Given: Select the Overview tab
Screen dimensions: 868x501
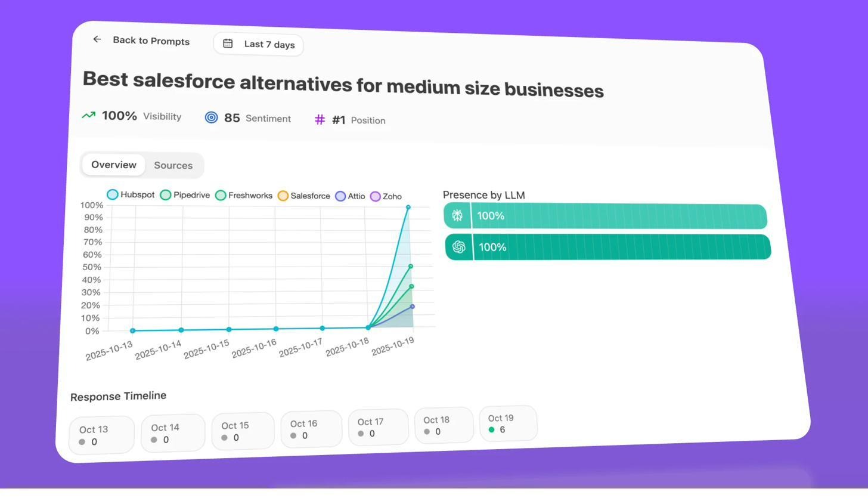Looking at the screenshot, I should pos(113,165).
